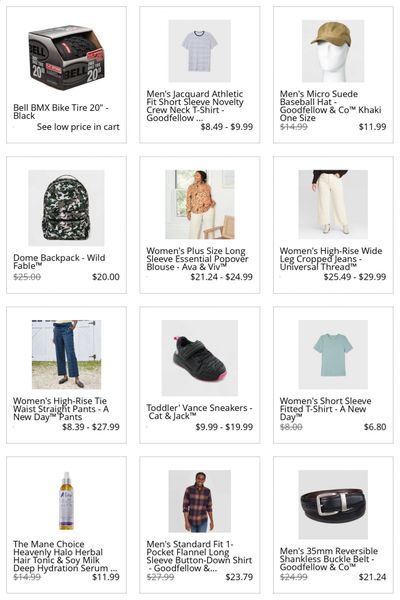Screen dimensions: 400x600
Task: View the Women's Plus Size Popover Blouse photo
Action: [200, 204]
